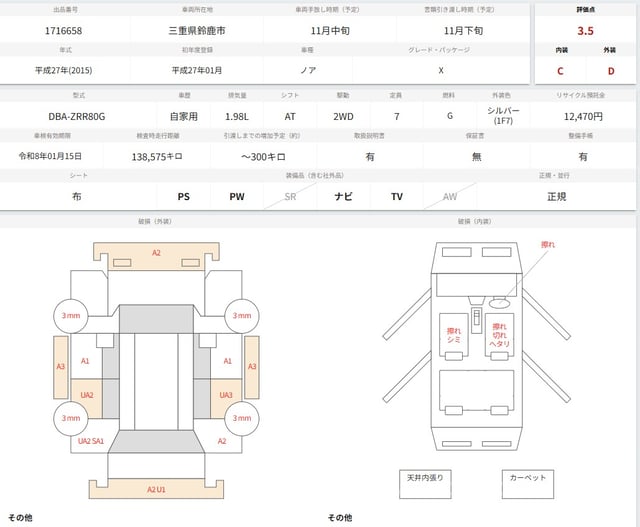640x527 pixels.
Task: Select the rear-right 3mm tire circle
Action: [x=242, y=417]
